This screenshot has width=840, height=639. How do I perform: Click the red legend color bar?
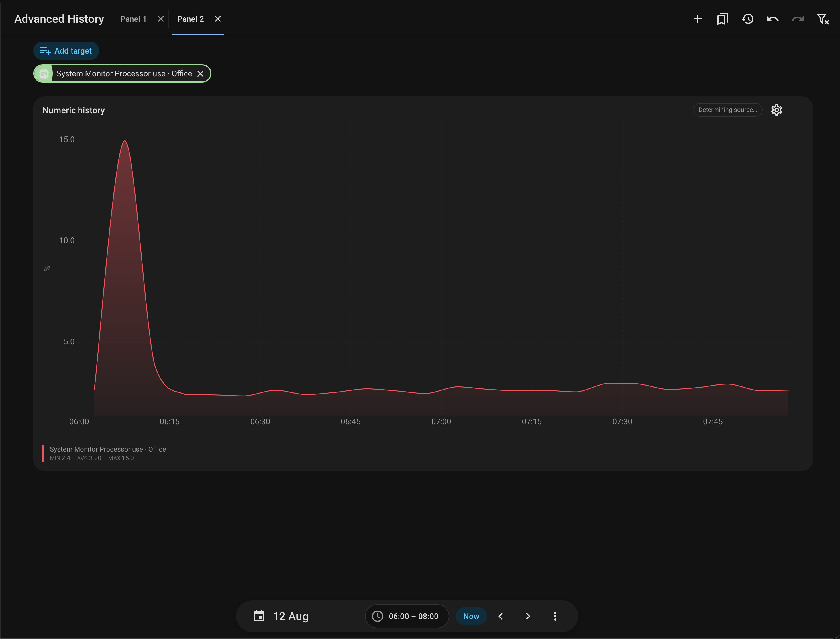pos(43,453)
